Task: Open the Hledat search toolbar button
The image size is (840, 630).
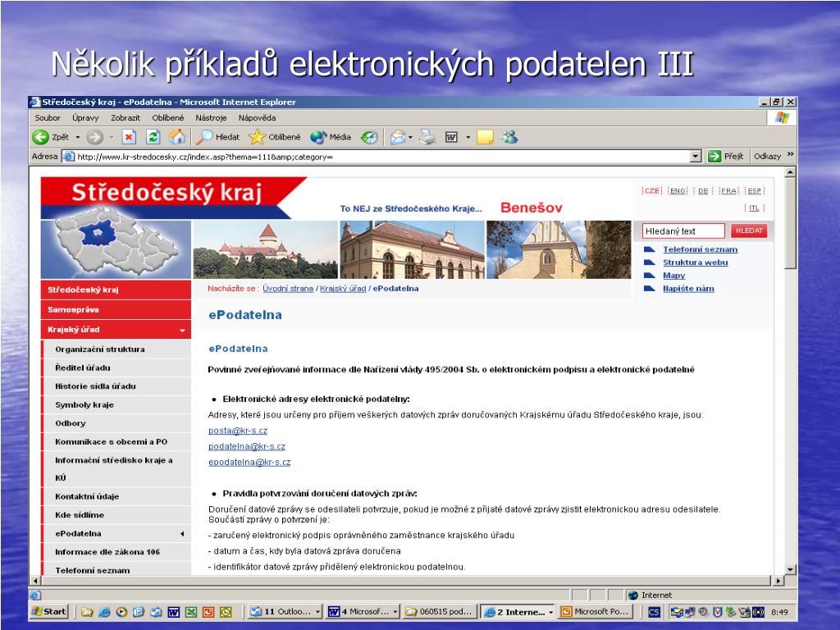Action: [218, 137]
